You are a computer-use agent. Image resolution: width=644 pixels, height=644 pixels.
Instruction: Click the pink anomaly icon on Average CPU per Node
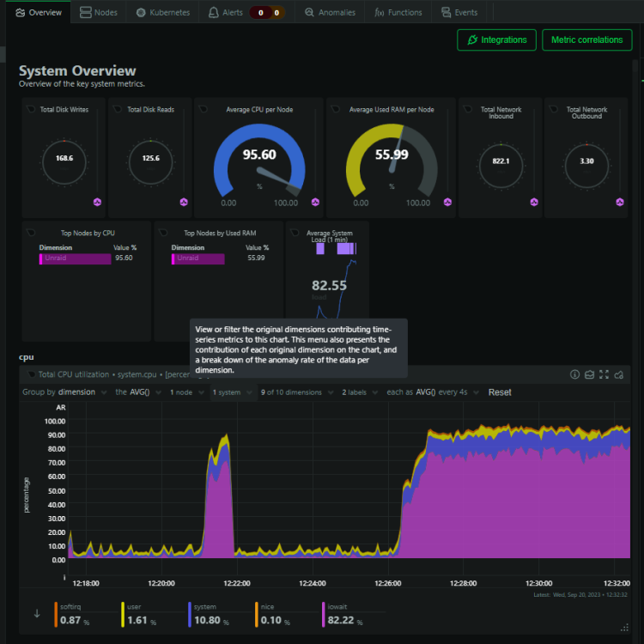315,202
